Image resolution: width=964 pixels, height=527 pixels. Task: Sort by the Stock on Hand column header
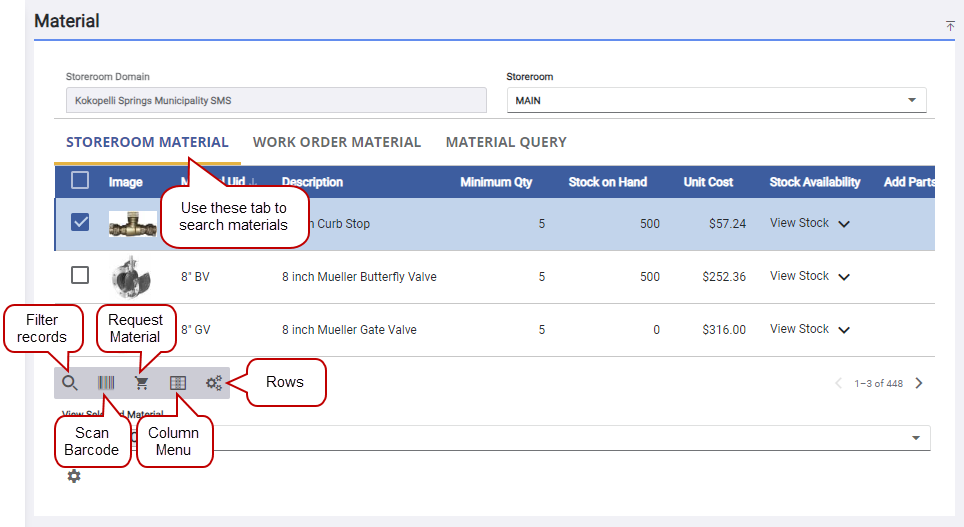click(x=607, y=182)
